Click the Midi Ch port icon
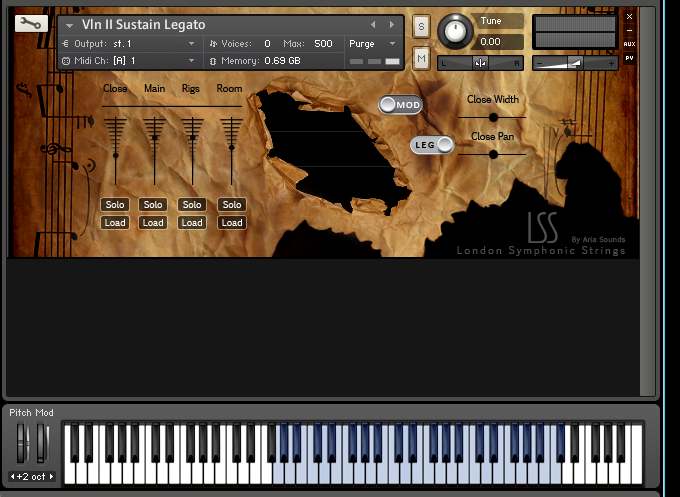680x497 pixels. pyautogui.click(x=65, y=61)
